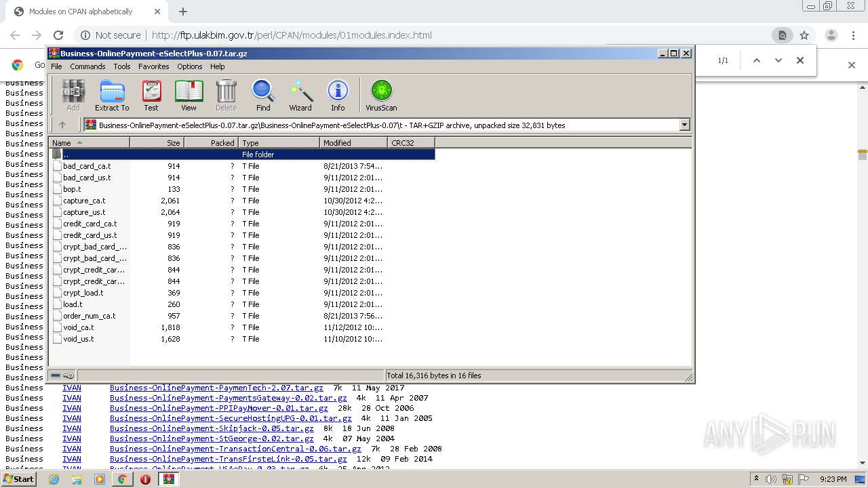Open the View file icon
Screen dimensions: 868x488
pos(189,95)
